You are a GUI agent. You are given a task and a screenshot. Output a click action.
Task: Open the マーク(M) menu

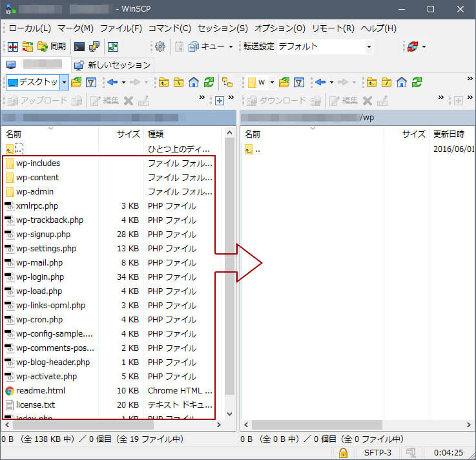(x=76, y=28)
